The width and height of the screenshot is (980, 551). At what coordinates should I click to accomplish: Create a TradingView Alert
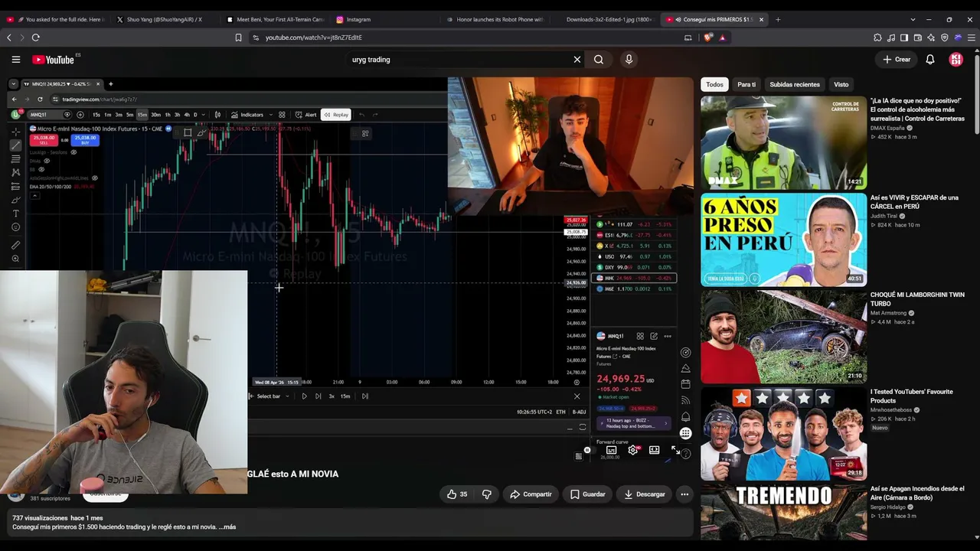306,115
